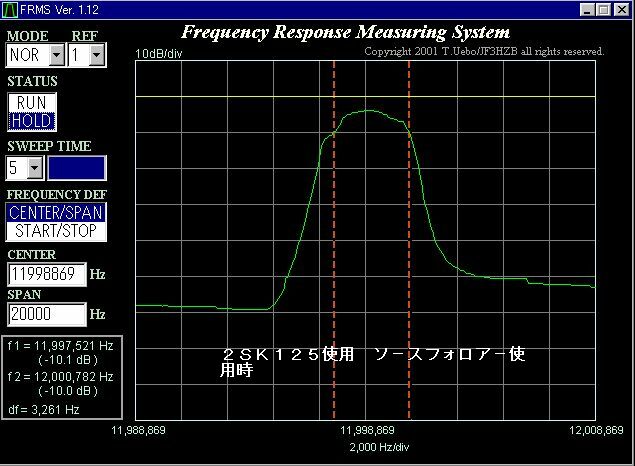Click the f1 = 11,997,521 Hz readout

click(x=60, y=346)
